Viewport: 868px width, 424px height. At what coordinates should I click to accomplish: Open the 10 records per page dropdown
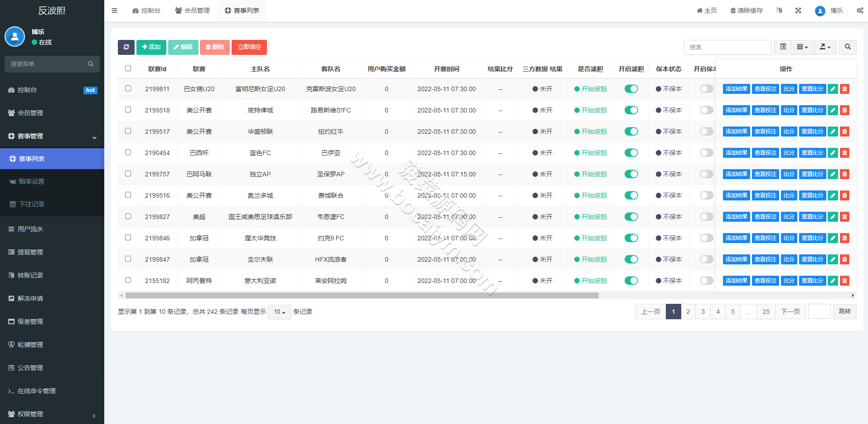(279, 312)
